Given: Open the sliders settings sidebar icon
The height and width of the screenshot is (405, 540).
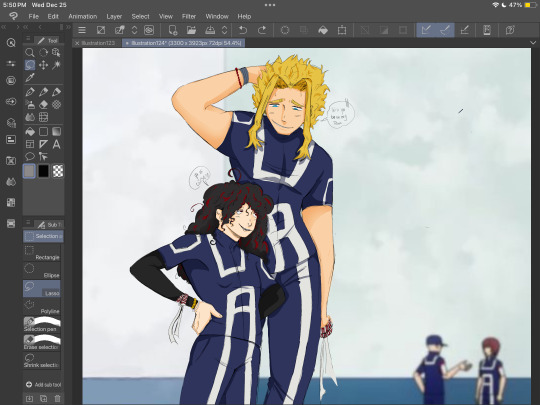Looking at the screenshot, I should pos(11,64).
